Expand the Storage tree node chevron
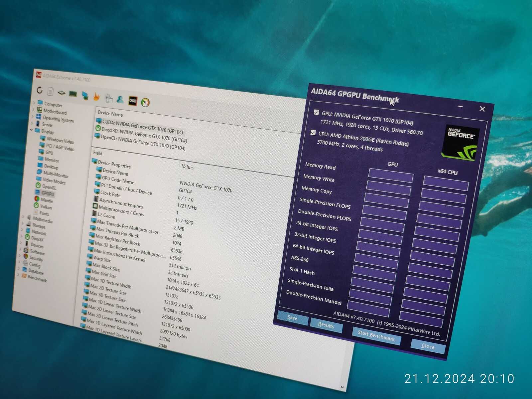This screenshot has height=399, width=532. [23, 223]
